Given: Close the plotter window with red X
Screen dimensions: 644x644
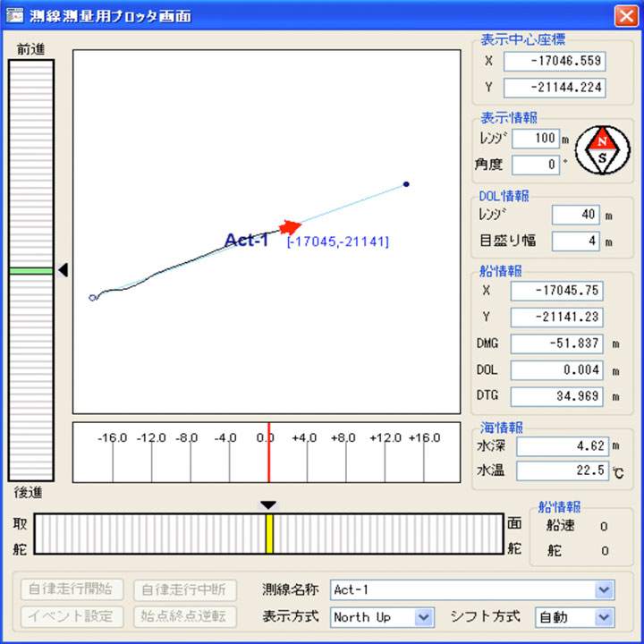Looking at the screenshot, I should (624, 15).
